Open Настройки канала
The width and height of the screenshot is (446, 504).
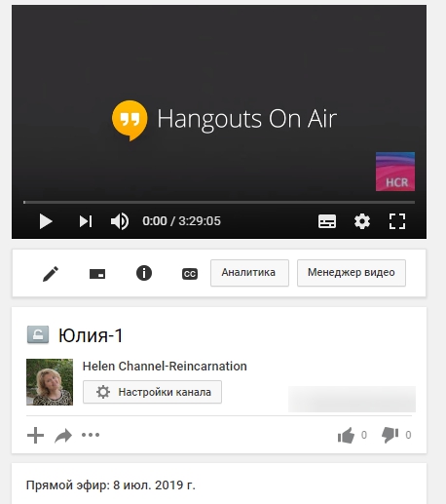(x=152, y=392)
